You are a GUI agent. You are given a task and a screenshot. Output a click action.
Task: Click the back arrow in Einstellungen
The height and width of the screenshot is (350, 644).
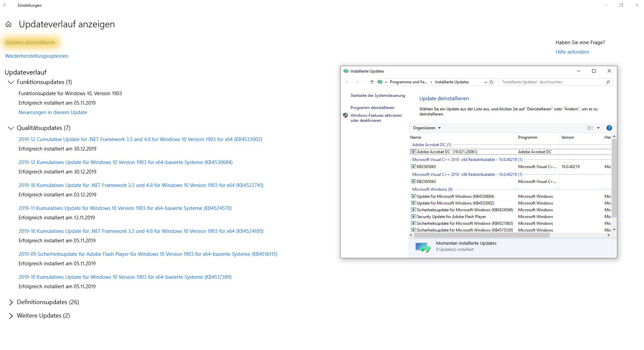pyautogui.click(x=5, y=5)
